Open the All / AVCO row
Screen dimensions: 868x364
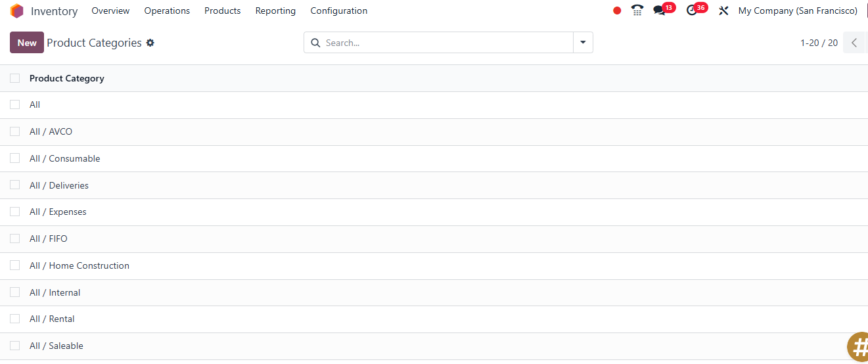tap(434, 132)
